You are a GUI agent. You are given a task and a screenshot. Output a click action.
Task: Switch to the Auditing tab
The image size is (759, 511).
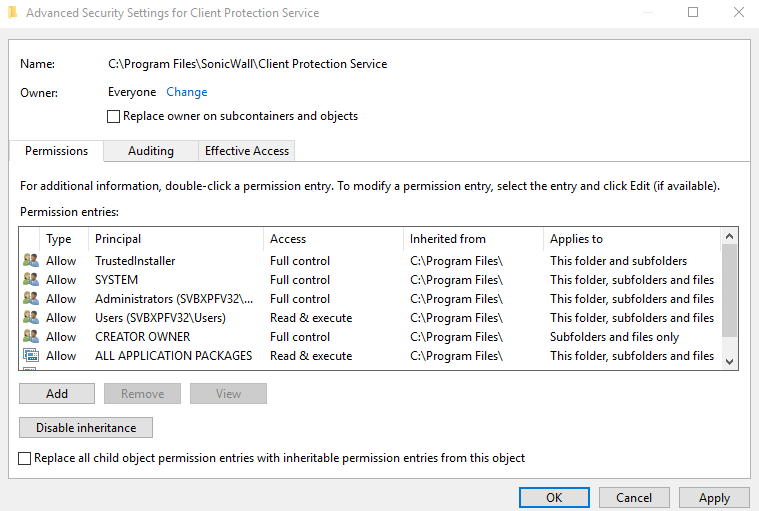[x=150, y=151]
